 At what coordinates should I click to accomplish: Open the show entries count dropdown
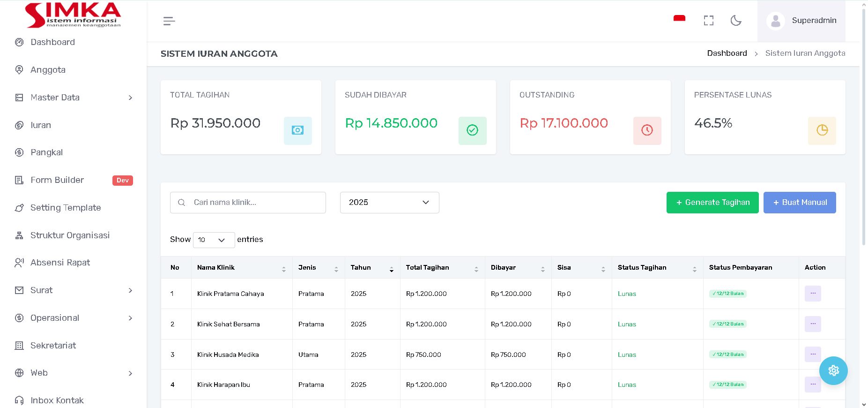(x=214, y=240)
